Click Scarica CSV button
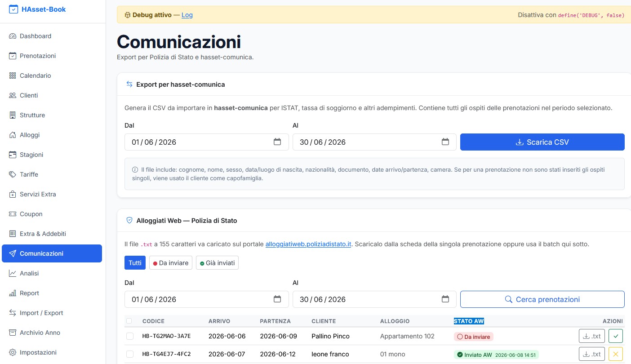 click(542, 142)
